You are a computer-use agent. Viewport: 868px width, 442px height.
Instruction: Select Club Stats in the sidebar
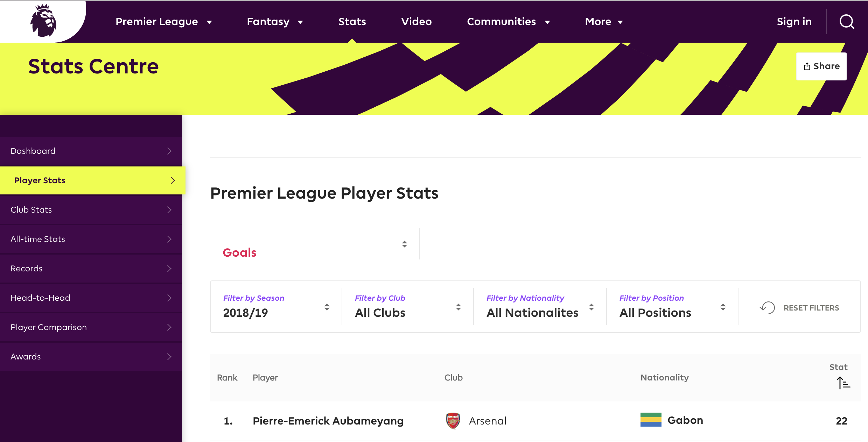coord(31,210)
